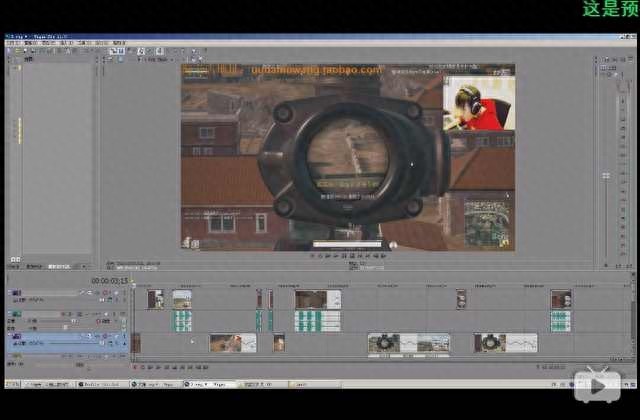
Task: Click the Open file icon in main toolbar
Action: 18,52
